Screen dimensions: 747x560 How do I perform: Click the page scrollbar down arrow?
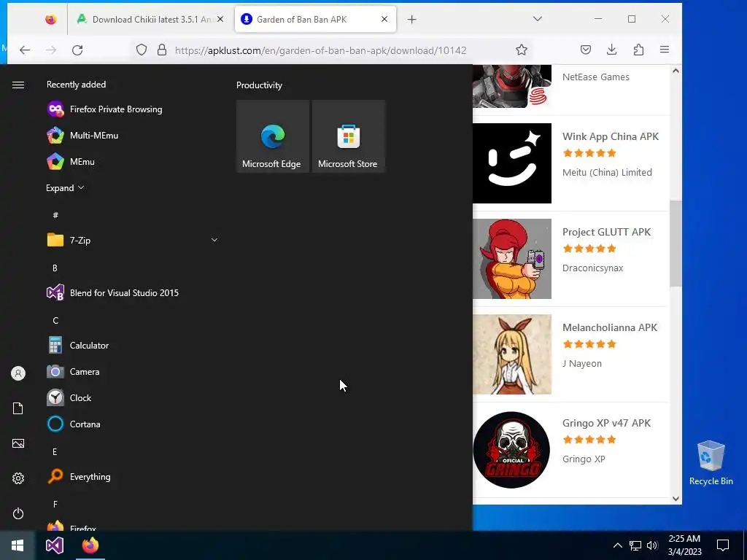[676, 499]
